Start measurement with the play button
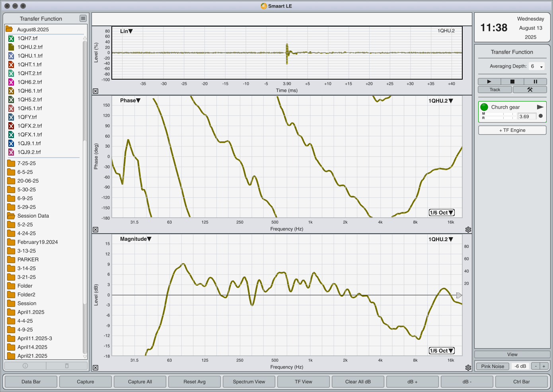This screenshot has height=392, width=553. click(x=489, y=82)
